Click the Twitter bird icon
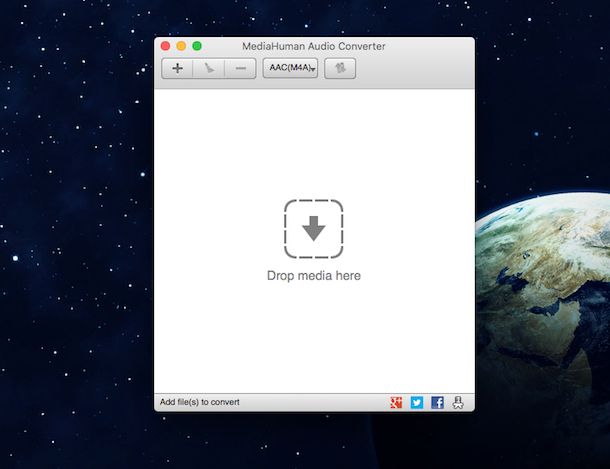610x469 pixels. coord(417,402)
